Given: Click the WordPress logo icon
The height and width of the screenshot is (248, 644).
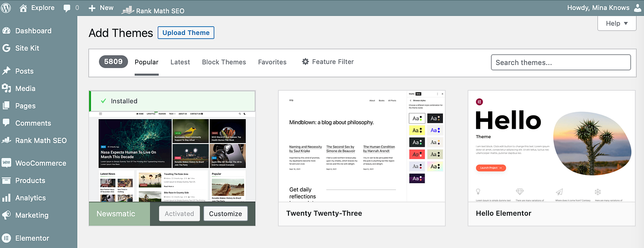Looking at the screenshot, I should [x=6, y=8].
